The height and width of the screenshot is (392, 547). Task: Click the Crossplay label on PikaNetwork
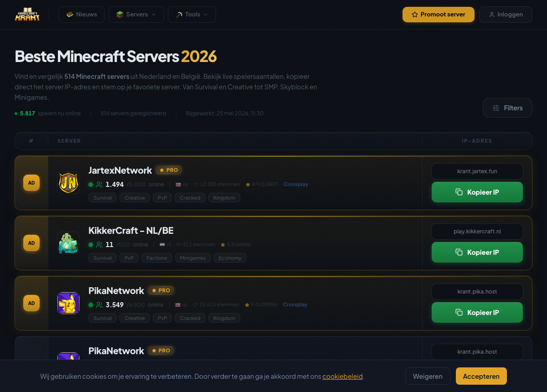[295, 305]
